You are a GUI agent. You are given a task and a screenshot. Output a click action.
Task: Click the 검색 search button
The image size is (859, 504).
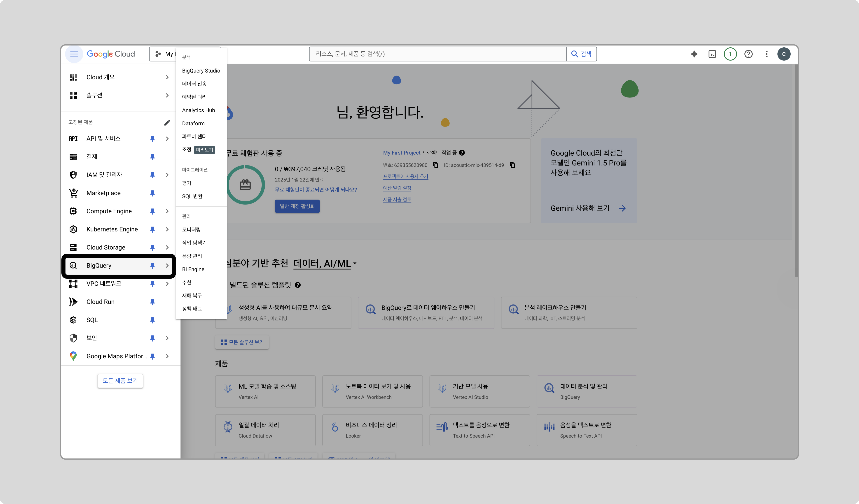[x=581, y=54]
